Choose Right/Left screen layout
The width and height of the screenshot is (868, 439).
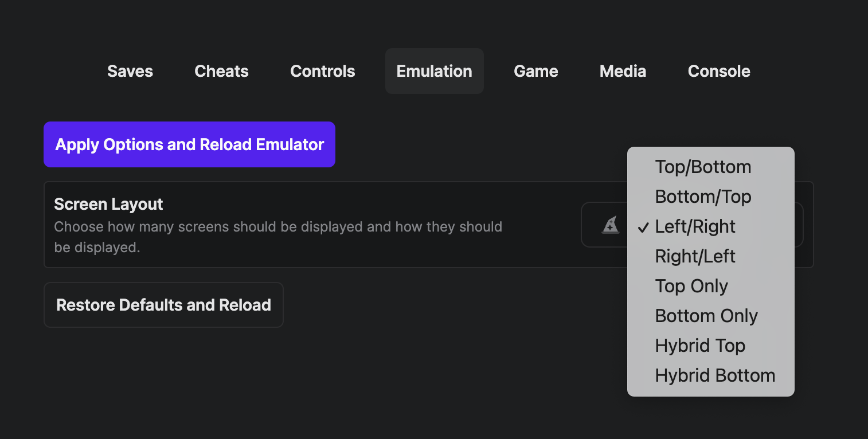(695, 256)
